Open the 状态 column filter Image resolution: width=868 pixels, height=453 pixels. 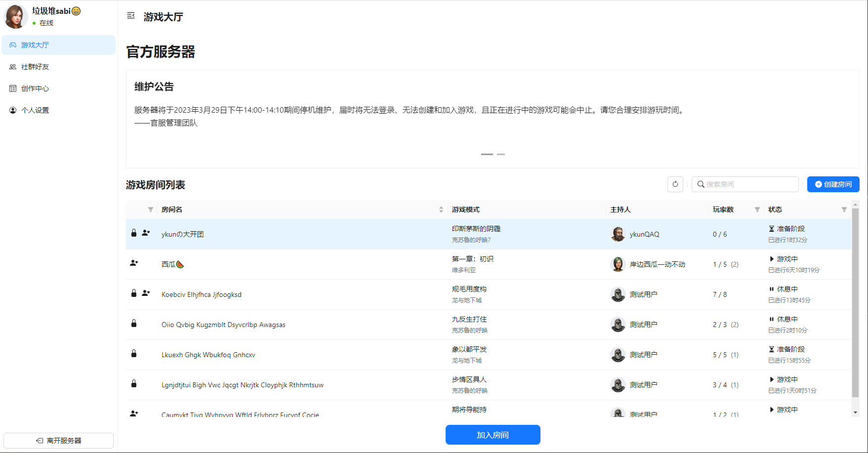coord(844,209)
